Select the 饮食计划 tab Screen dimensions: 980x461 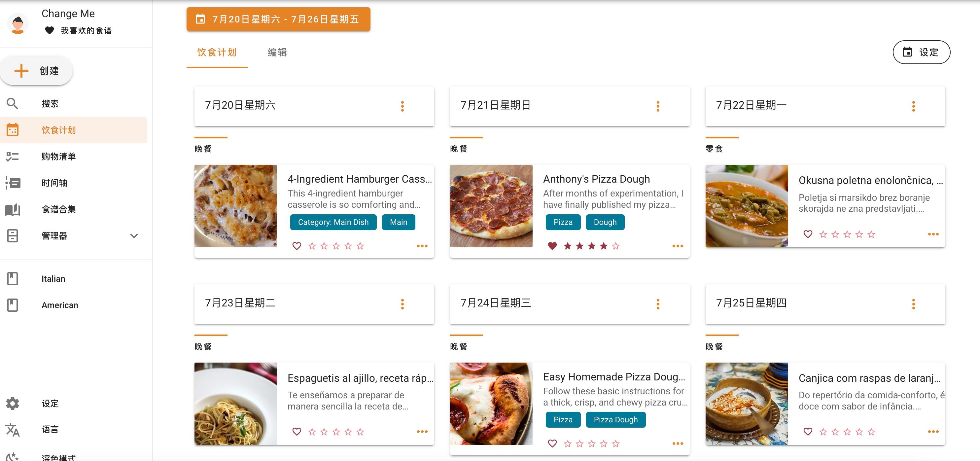click(217, 53)
